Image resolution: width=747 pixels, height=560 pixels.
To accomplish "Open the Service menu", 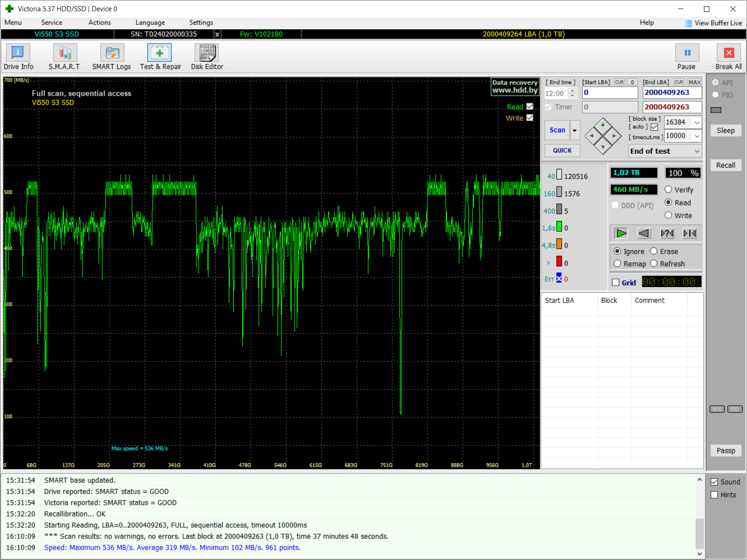I will coord(52,22).
